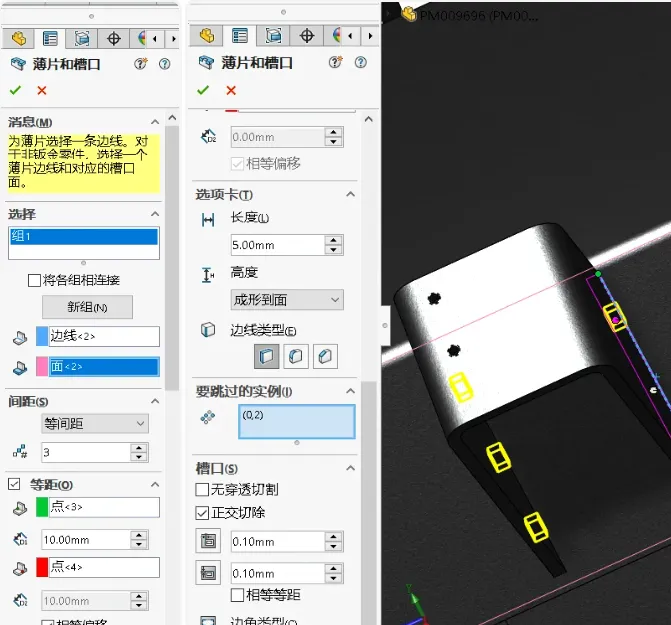Image resolution: width=671 pixels, height=625 pixels.
Task: Select the sharp edge type button
Action: [x=267, y=356]
